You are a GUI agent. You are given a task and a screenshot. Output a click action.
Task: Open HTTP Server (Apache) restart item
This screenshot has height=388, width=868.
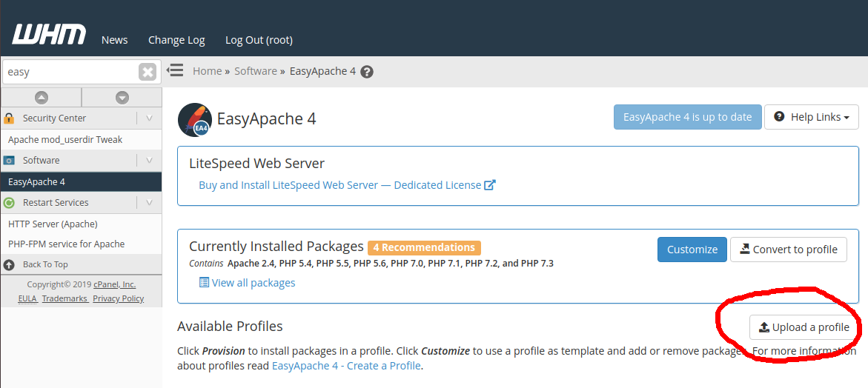point(53,224)
